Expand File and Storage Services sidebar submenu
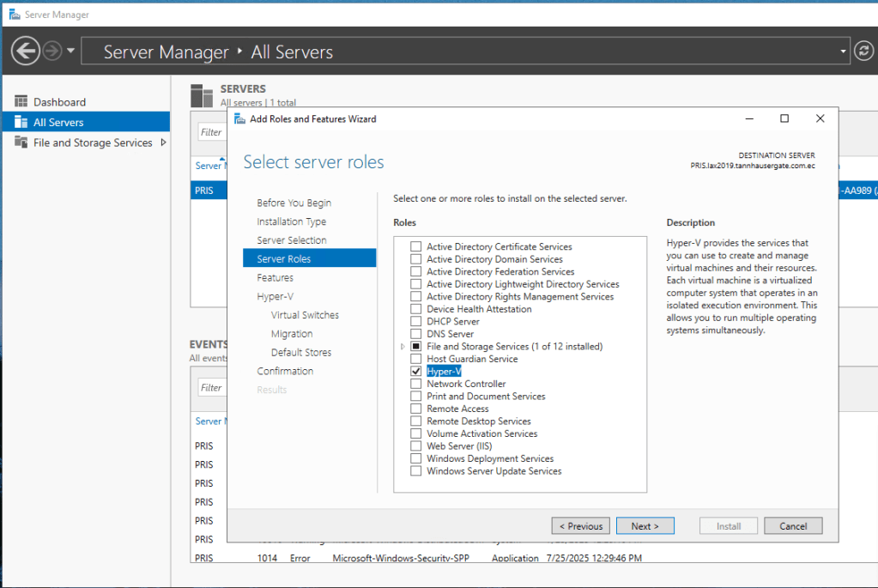Viewport: 878px width, 588px height. (163, 143)
